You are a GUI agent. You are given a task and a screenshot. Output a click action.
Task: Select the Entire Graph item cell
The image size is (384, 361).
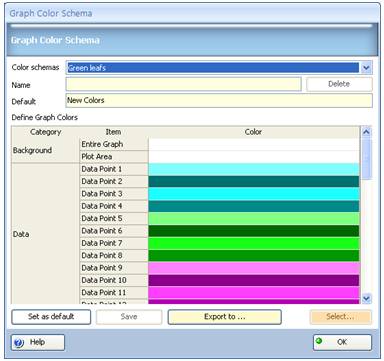pos(114,144)
